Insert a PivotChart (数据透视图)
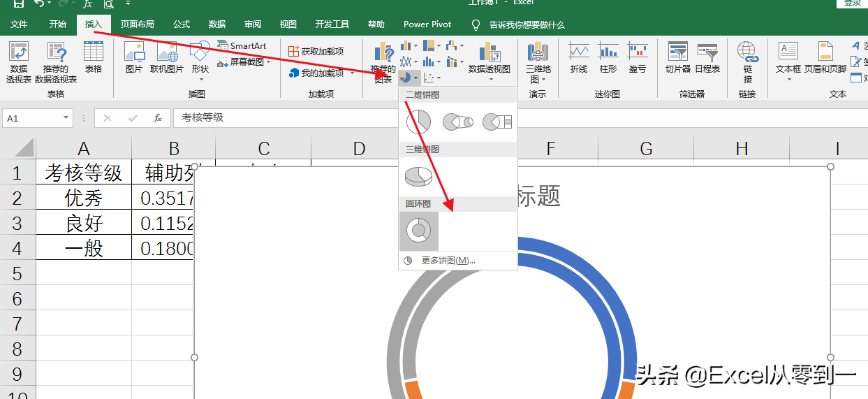The image size is (868, 399). click(489, 61)
